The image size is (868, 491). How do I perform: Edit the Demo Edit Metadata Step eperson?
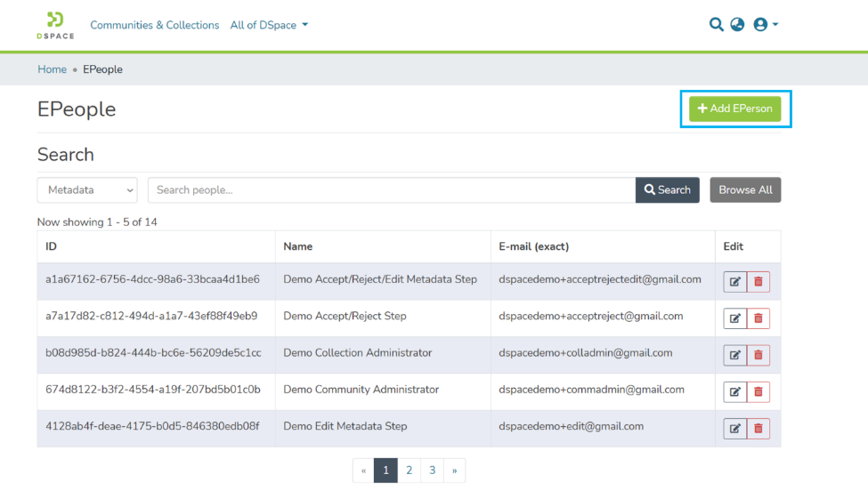tap(734, 429)
